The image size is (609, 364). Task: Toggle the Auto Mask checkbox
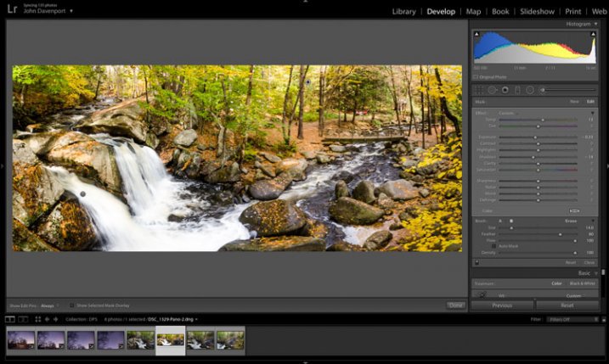pos(495,246)
